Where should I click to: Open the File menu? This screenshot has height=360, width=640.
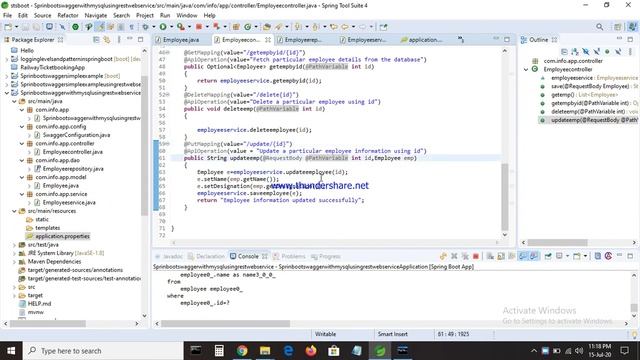(x=7, y=15)
